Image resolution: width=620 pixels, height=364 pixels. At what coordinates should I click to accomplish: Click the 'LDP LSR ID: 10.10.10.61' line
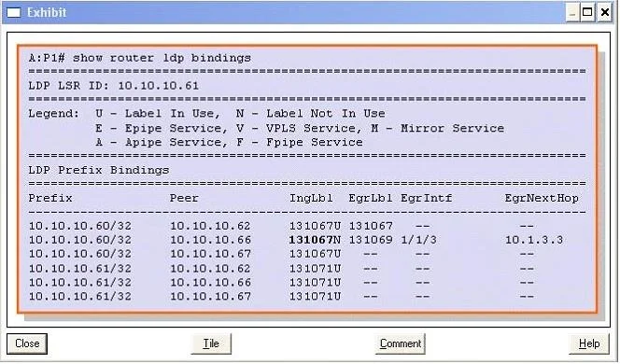(x=114, y=86)
